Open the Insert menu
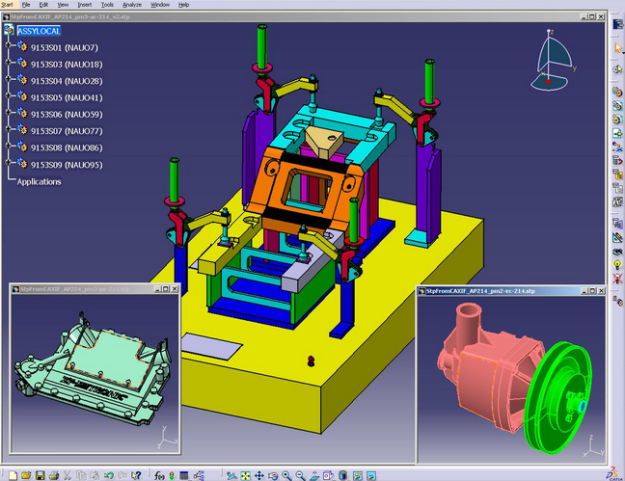The width and height of the screenshot is (625, 481). click(84, 5)
